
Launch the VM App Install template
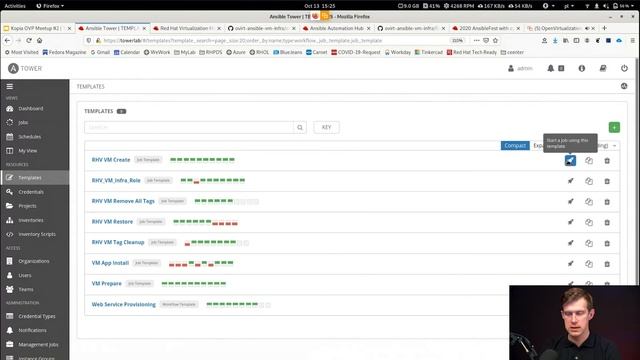click(571, 264)
